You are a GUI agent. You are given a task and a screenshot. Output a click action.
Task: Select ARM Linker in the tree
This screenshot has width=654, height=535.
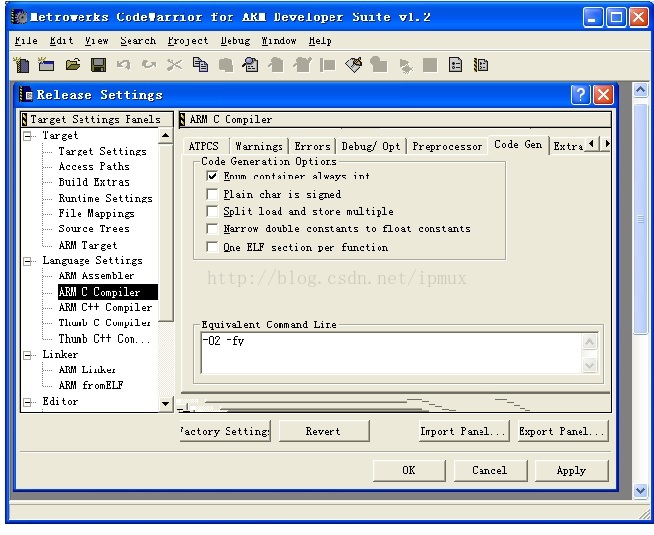coord(87,370)
